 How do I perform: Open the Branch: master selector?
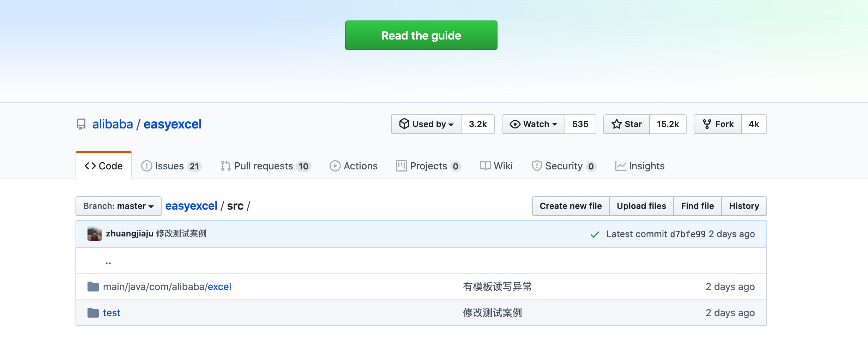coord(119,206)
